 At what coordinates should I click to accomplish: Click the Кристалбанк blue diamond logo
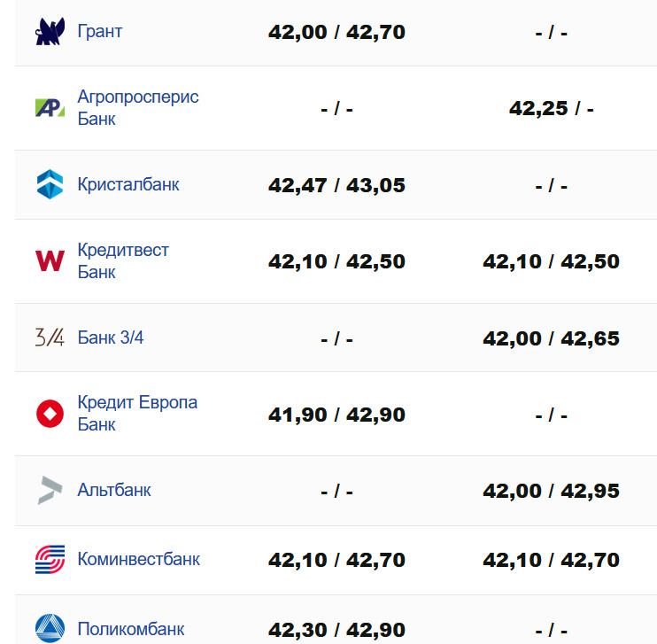pos(50,184)
